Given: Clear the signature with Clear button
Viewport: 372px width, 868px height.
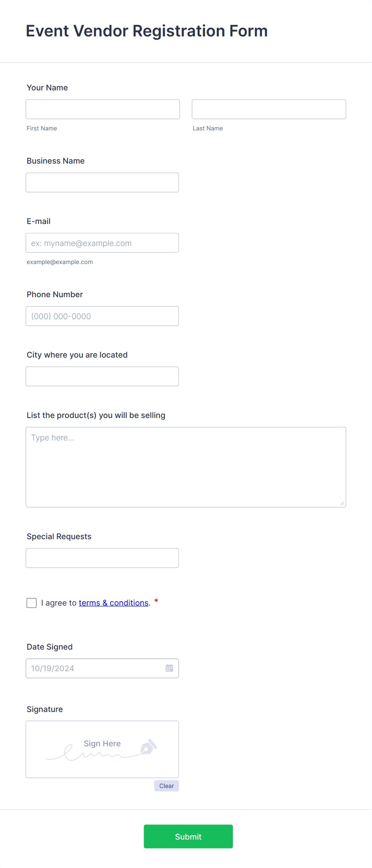Looking at the screenshot, I should pyautogui.click(x=166, y=786).
